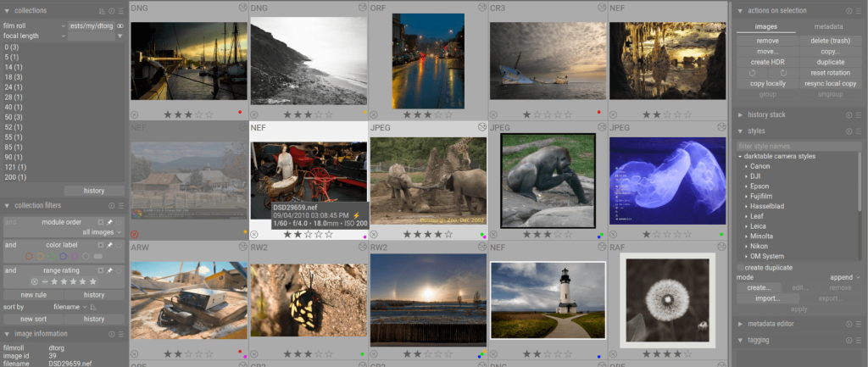The image size is (868, 367).
Task: Click the remove button
Action: (767, 41)
